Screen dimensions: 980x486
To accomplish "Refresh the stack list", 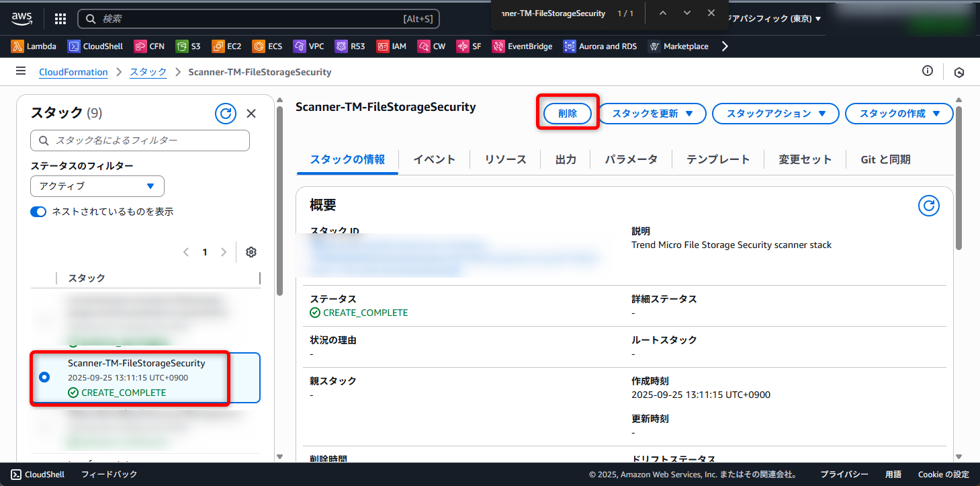I will click(x=226, y=114).
